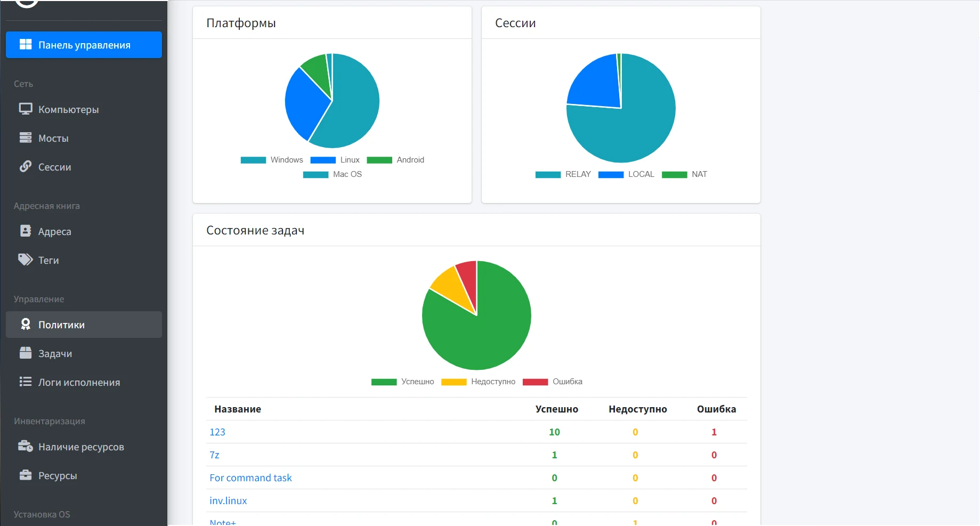Viewport: 980px width, 526px height.
Task: Click the Ресурсы briefcase icon
Action: (x=26, y=475)
